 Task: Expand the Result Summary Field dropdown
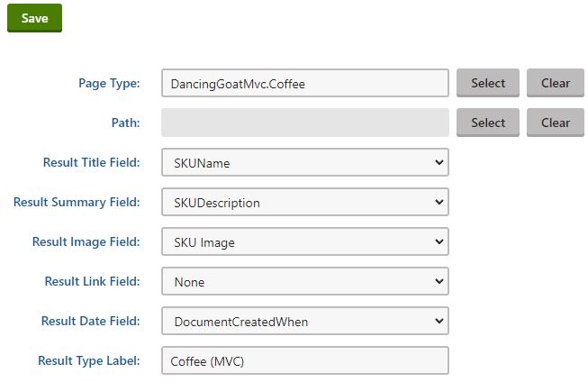(x=304, y=202)
